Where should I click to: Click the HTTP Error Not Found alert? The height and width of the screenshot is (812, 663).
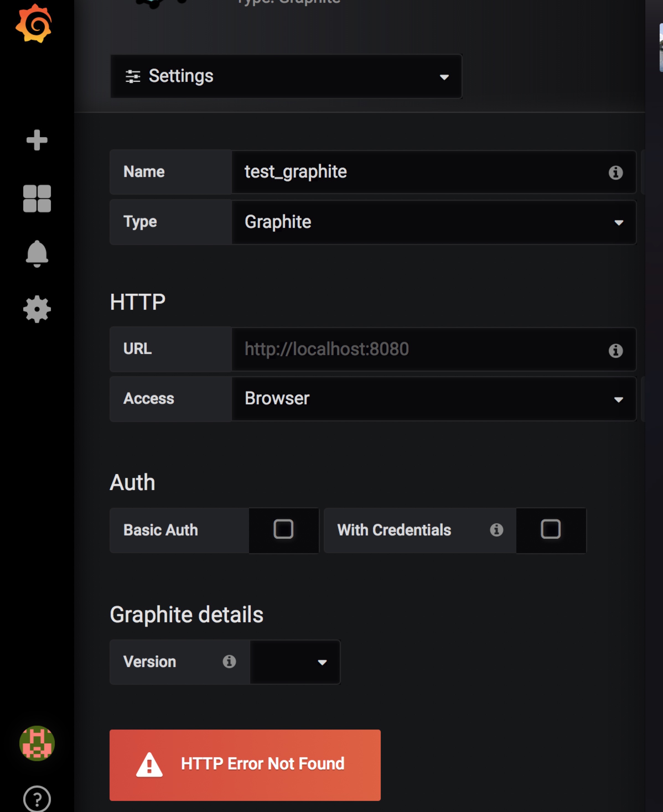tap(245, 764)
